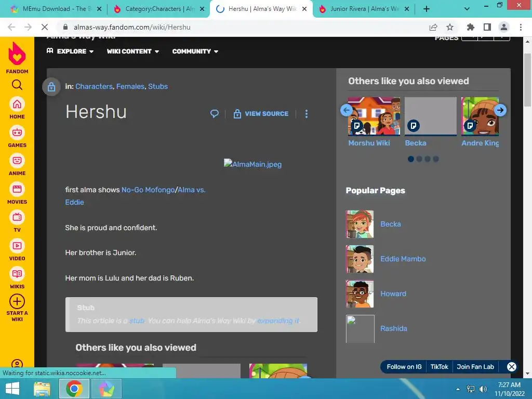Screen dimensions: 532x399
Task: Show previous recommended pages with left arrow
Action: (x=347, y=110)
